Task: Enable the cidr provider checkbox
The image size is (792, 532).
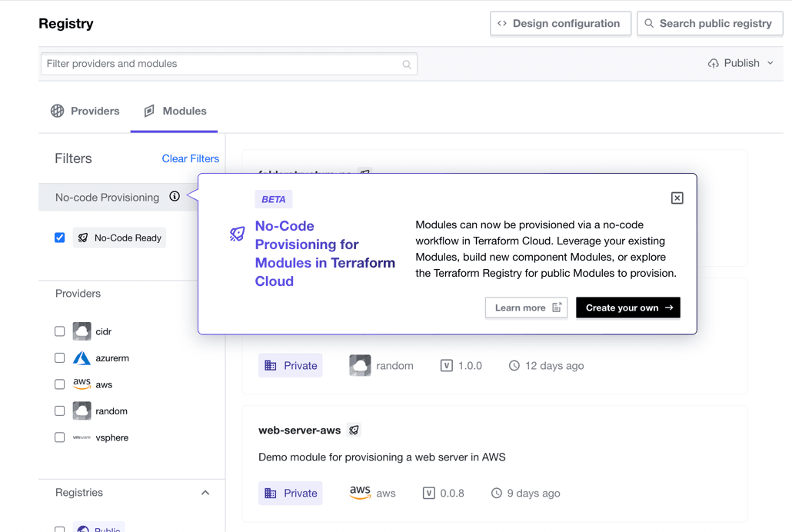Action: 60,331
